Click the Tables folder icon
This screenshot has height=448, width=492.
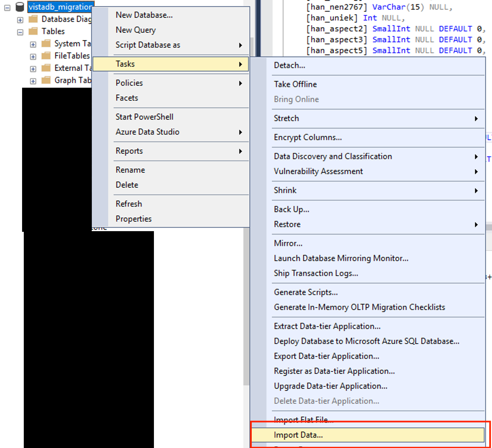point(33,31)
